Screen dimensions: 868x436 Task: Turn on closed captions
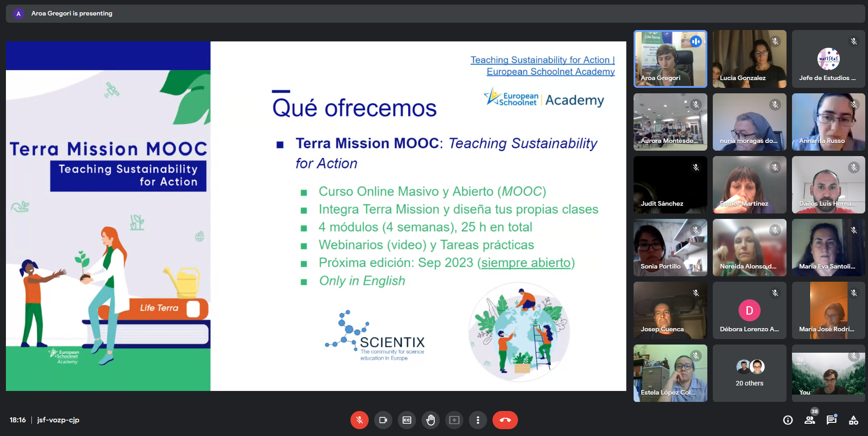[x=407, y=420]
